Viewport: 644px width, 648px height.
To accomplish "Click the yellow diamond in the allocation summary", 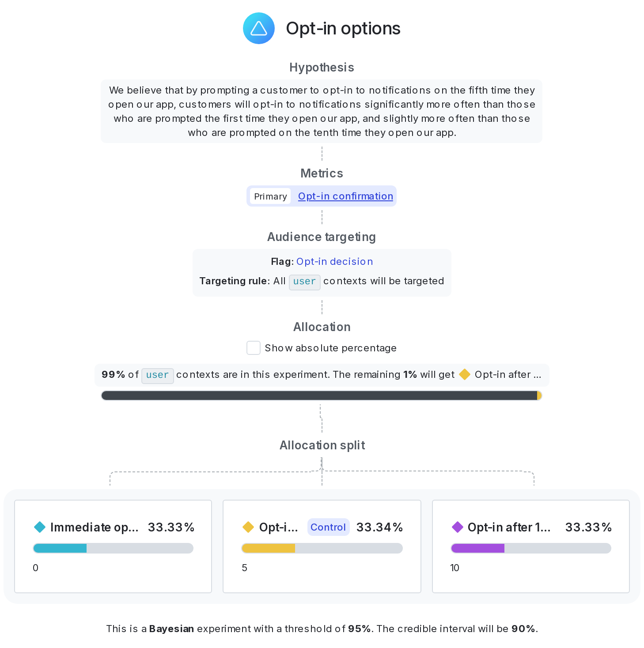I will tap(465, 374).
